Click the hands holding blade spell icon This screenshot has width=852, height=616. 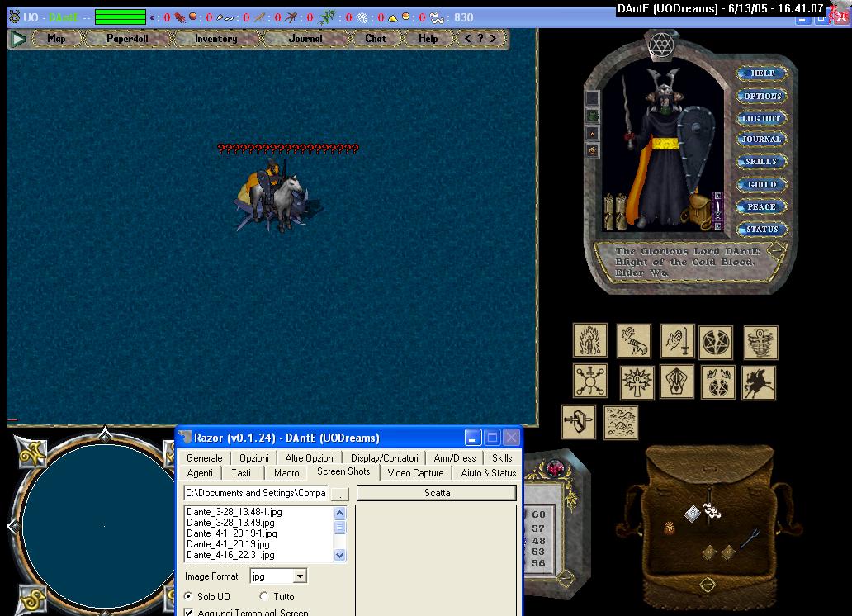pyautogui.click(x=676, y=381)
